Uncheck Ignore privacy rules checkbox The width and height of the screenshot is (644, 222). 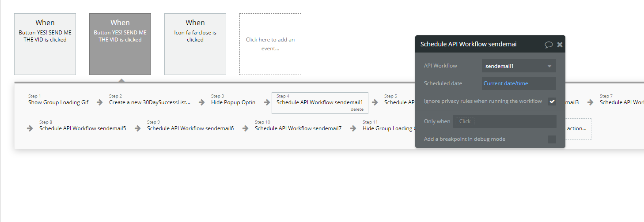coord(552,102)
